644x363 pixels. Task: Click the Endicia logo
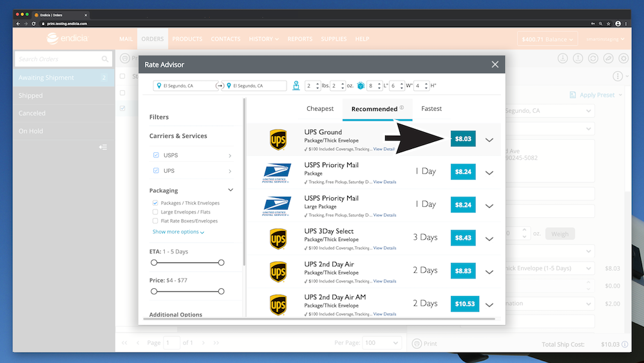[67, 38]
